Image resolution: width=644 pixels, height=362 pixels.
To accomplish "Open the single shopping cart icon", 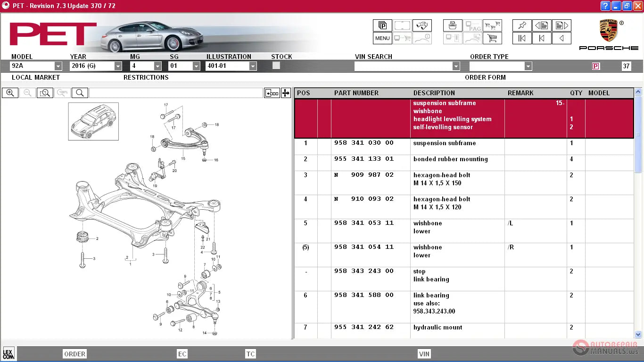I will [492, 38].
